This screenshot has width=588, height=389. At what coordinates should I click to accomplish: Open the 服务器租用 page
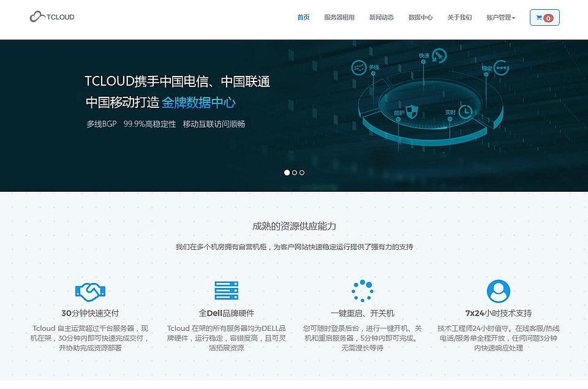339,18
